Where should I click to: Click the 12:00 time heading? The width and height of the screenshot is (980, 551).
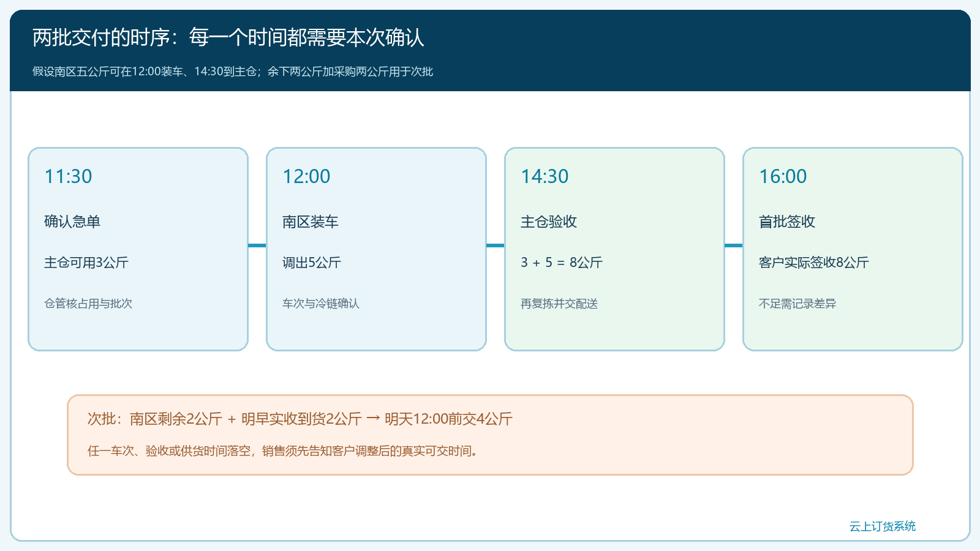306,176
